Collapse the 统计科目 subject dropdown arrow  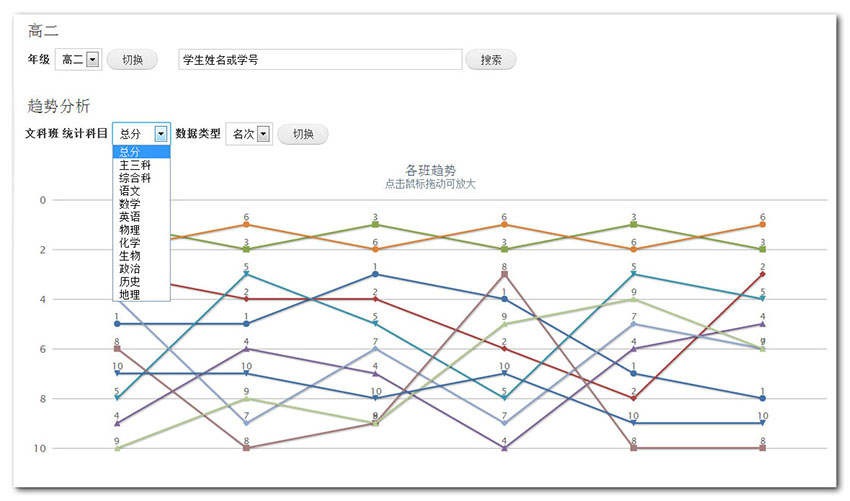pyautogui.click(x=160, y=133)
